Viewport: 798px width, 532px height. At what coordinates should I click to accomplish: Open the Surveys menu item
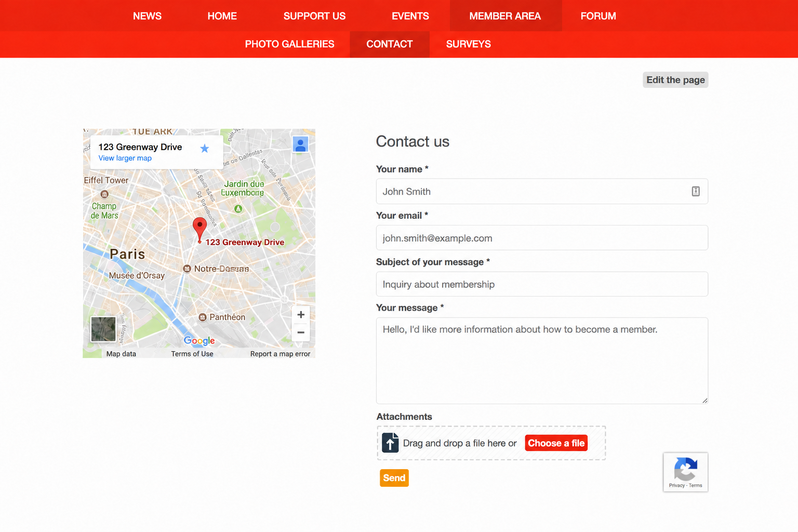468,44
